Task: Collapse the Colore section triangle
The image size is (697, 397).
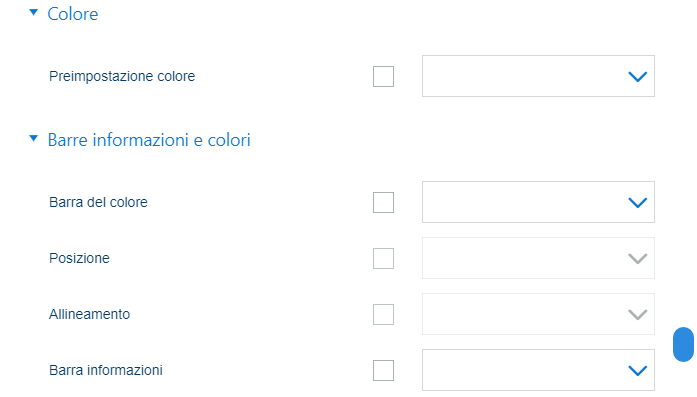Action: pos(33,12)
